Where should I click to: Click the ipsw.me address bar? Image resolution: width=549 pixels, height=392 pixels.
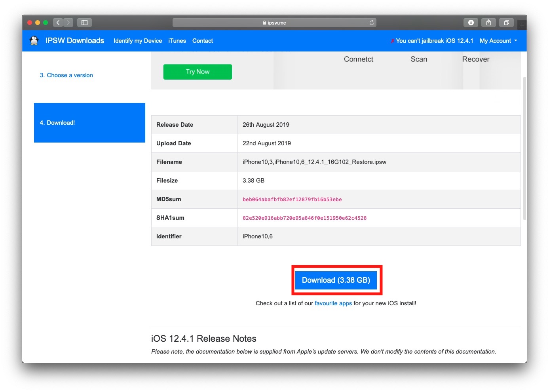[x=274, y=23]
